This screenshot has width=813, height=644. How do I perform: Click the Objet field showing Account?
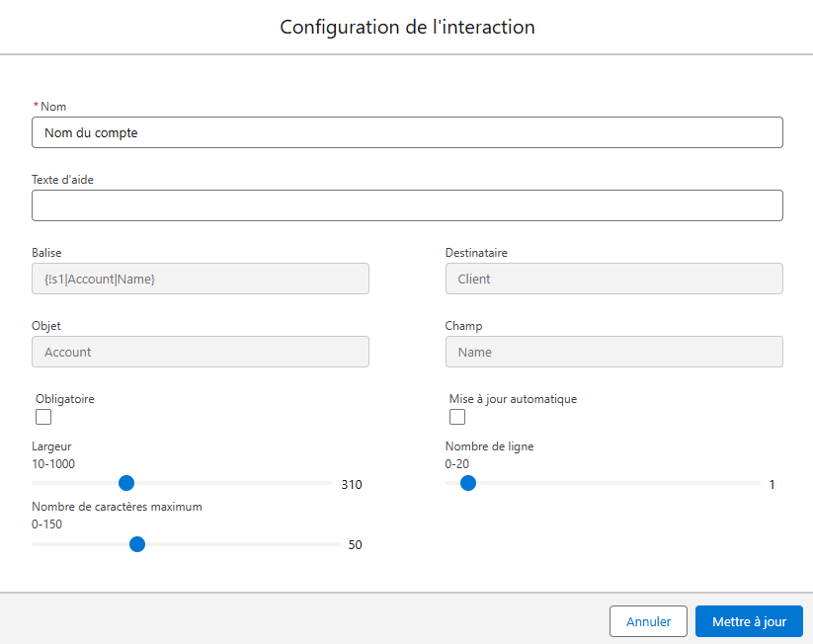point(201,352)
